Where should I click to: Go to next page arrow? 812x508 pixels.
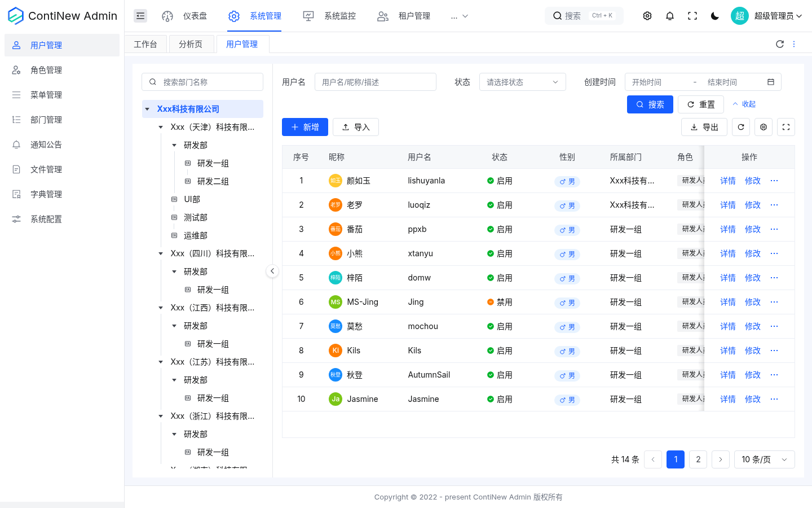click(721, 459)
